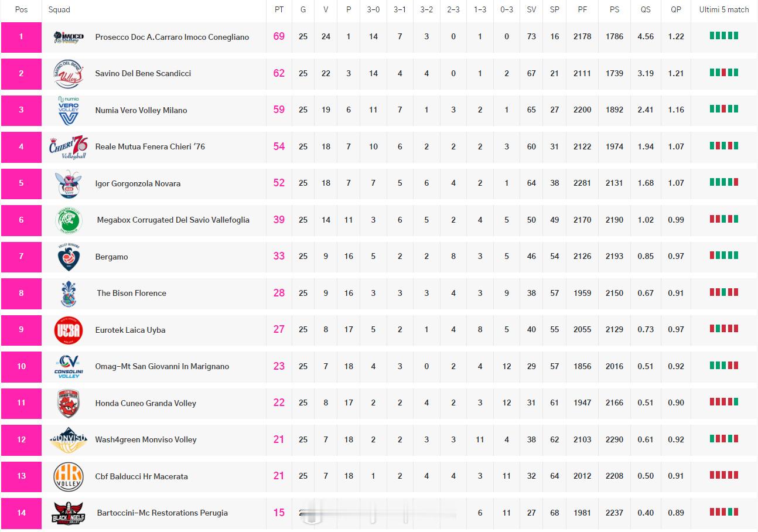
Task: Click the Vero Volley Milano logo
Action: tap(69, 110)
